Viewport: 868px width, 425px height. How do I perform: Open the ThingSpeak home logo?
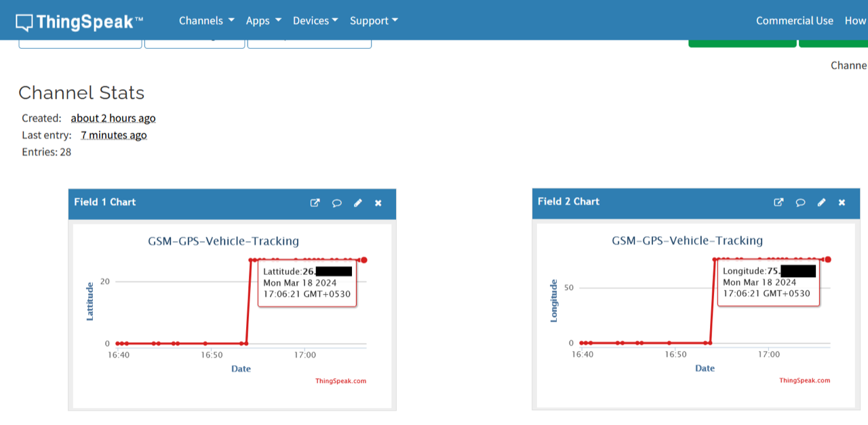click(x=79, y=21)
